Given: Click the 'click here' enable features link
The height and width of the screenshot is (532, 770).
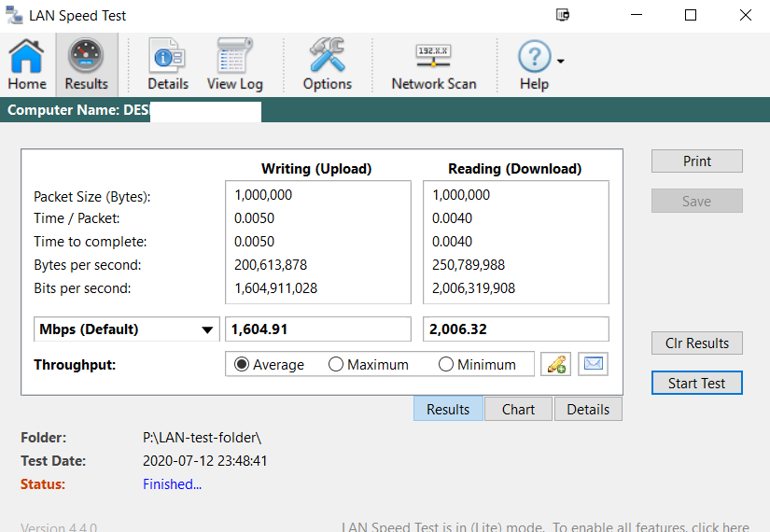Looking at the screenshot, I should pos(721,526).
